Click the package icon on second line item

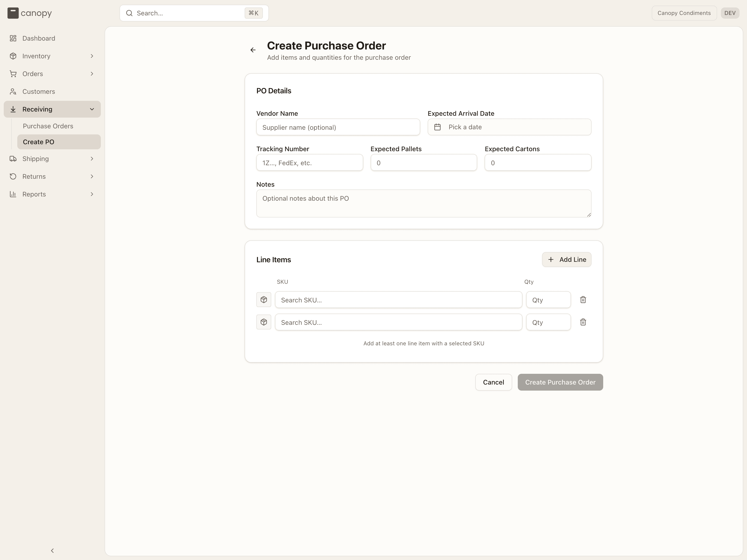pyautogui.click(x=264, y=322)
